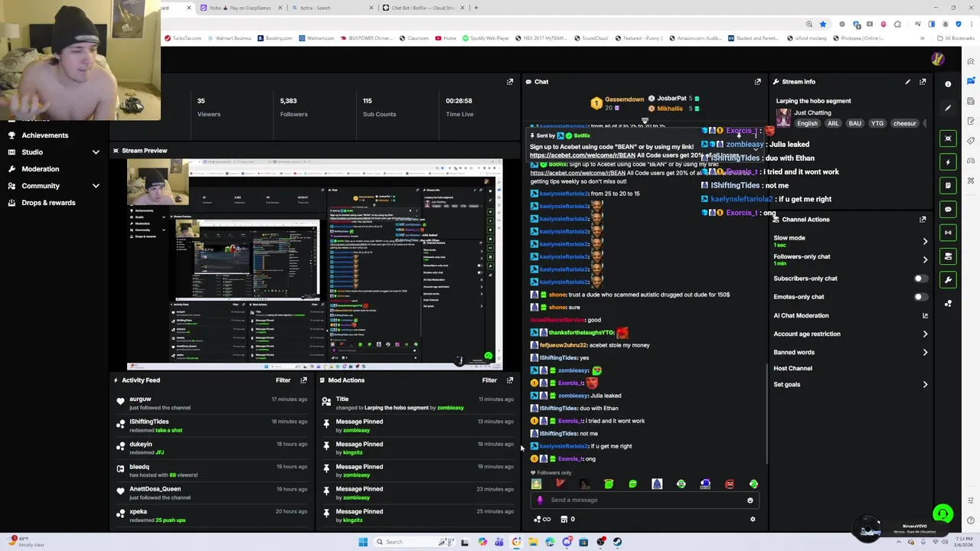
Task: Click the focus frame quick action icon
Action: [x=948, y=139]
